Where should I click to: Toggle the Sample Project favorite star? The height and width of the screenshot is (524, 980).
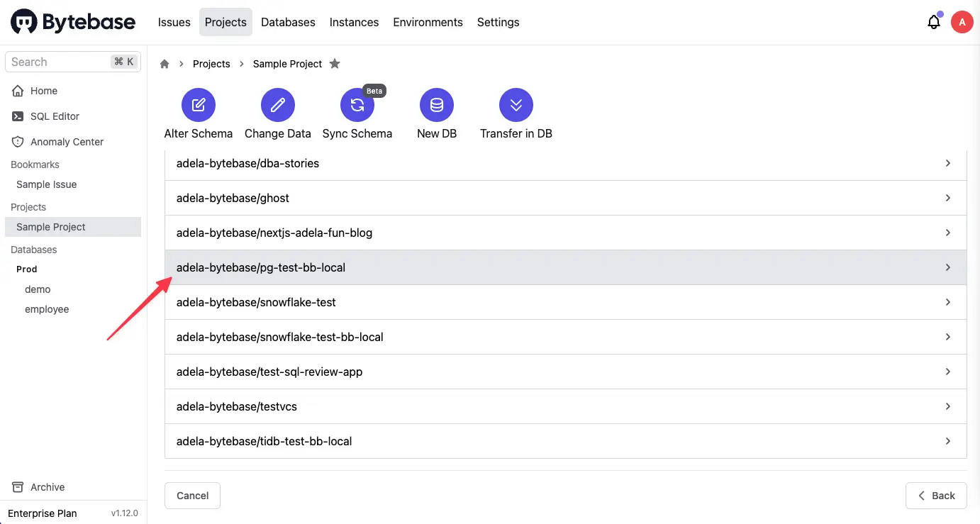pyautogui.click(x=335, y=63)
